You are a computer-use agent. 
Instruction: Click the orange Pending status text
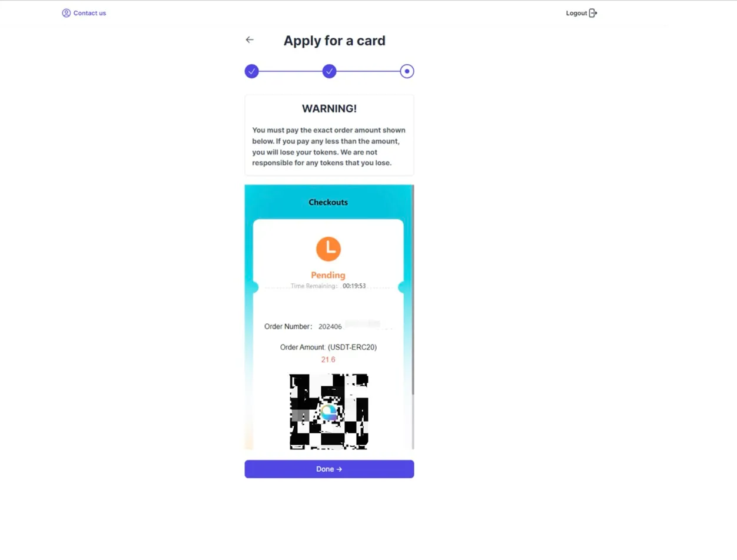point(328,275)
